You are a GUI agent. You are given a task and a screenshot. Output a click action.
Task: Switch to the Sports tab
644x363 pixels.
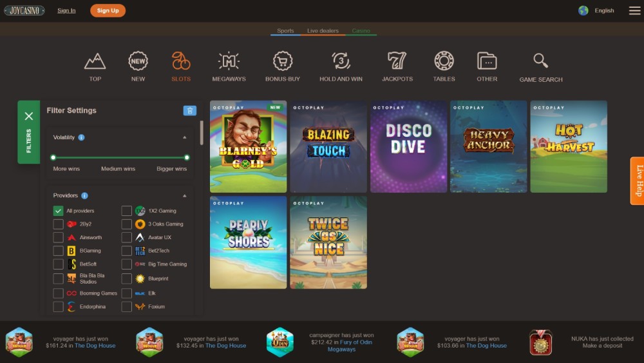click(x=285, y=31)
